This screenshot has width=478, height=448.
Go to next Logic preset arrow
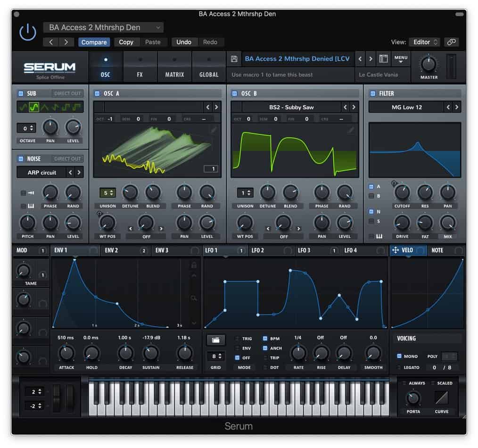click(x=66, y=42)
